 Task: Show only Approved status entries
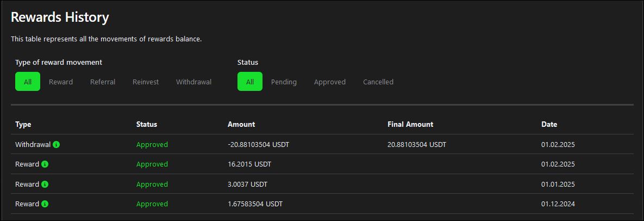[x=330, y=82]
